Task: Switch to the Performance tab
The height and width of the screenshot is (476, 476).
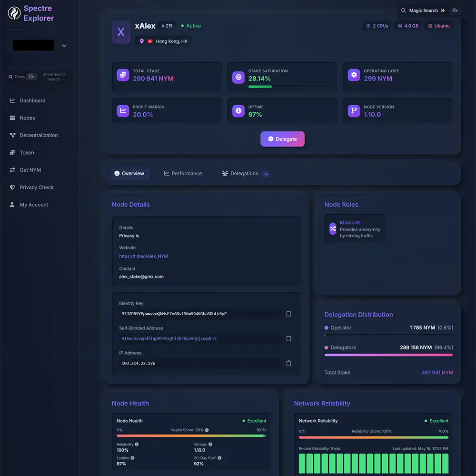Action: (183, 174)
